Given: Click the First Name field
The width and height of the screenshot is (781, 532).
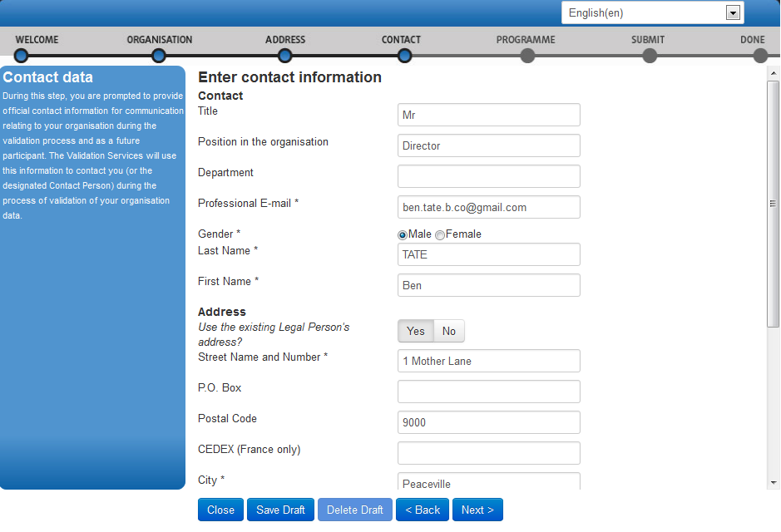Looking at the screenshot, I should (x=488, y=285).
